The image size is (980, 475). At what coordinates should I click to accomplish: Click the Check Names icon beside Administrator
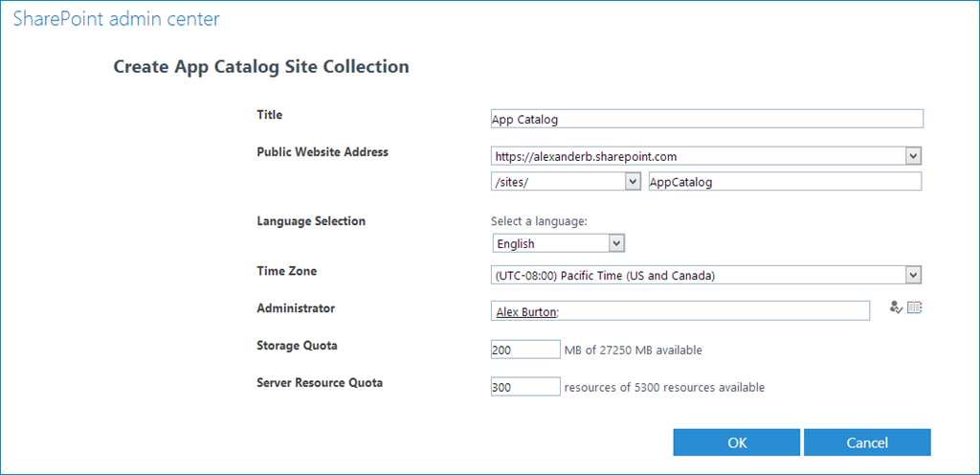pos(895,307)
